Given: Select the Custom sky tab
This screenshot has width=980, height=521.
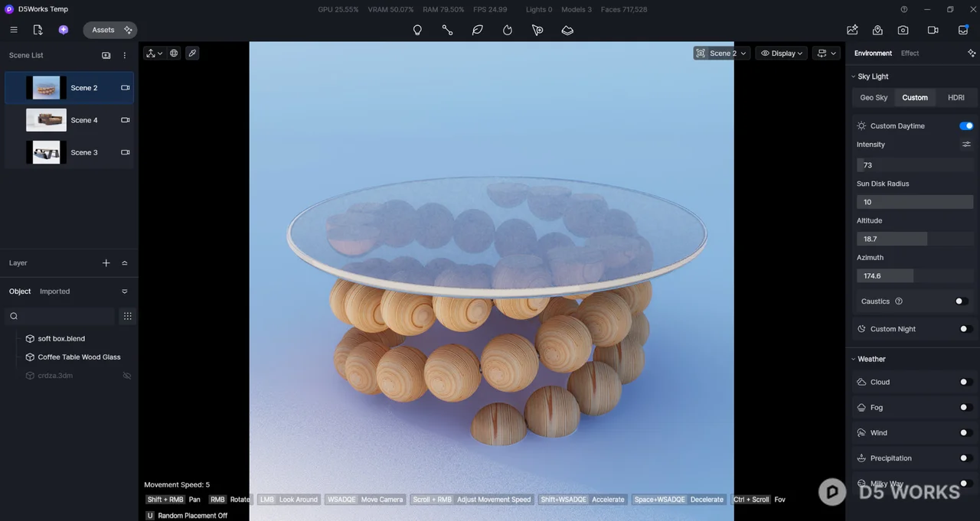Looking at the screenshot, I should pos(915,98).
